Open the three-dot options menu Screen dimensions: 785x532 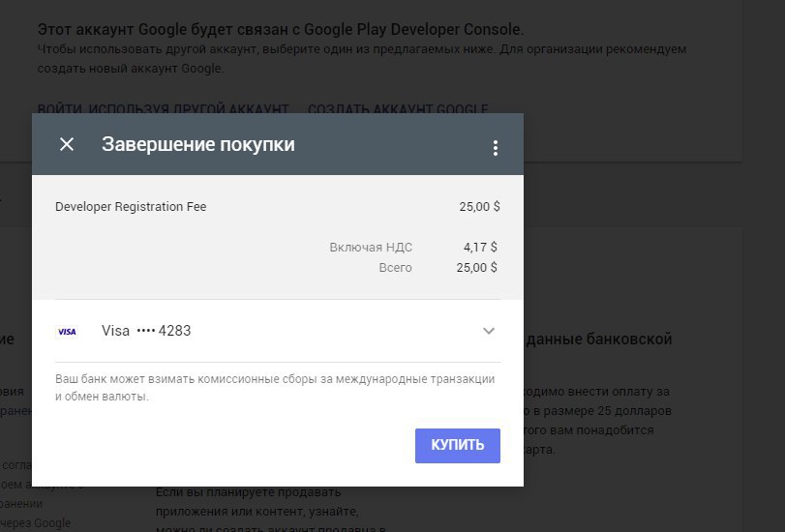coord(496,148)
